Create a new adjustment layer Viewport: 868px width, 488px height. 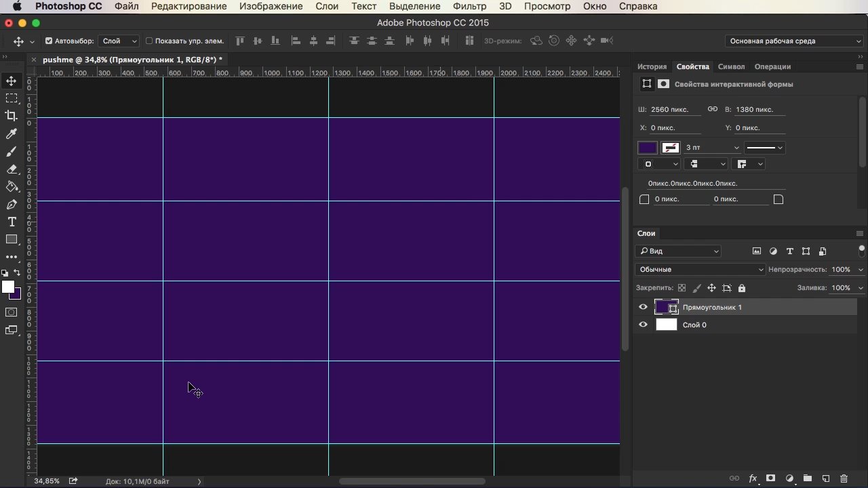(x=789, y=479)
